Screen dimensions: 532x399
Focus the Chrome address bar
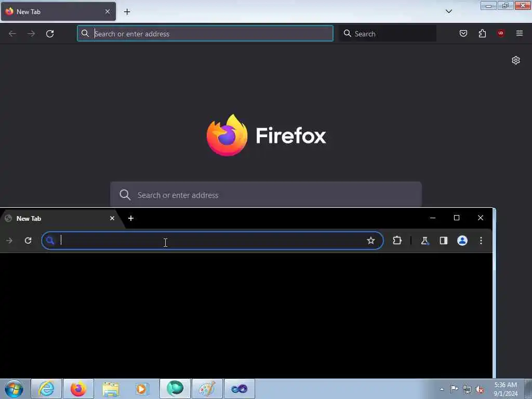[212, 241]
